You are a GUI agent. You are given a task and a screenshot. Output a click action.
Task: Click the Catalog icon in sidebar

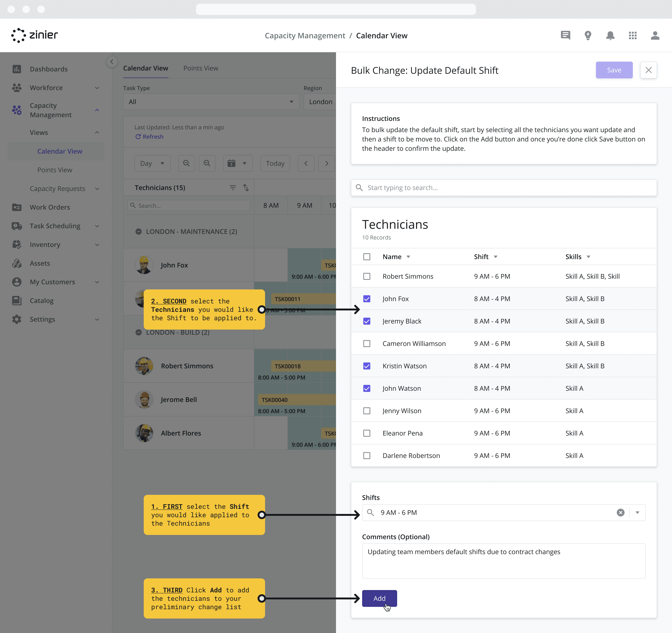pyautogui.click(x=17, y=301)
